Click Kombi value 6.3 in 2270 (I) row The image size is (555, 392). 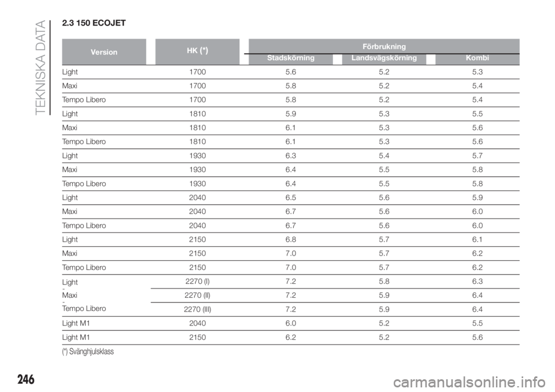[477, 281]
